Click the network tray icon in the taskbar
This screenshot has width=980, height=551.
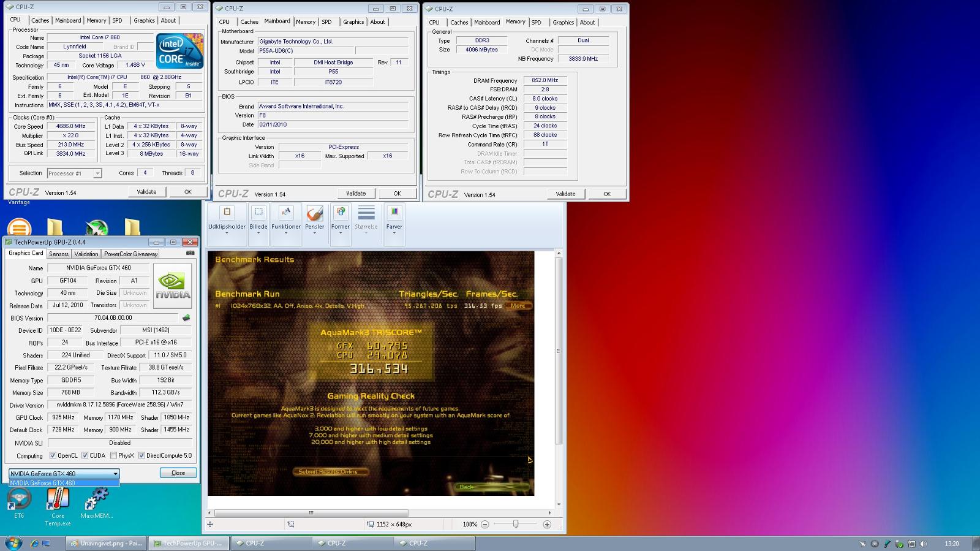pyautogui.click(x=911, y=544)
